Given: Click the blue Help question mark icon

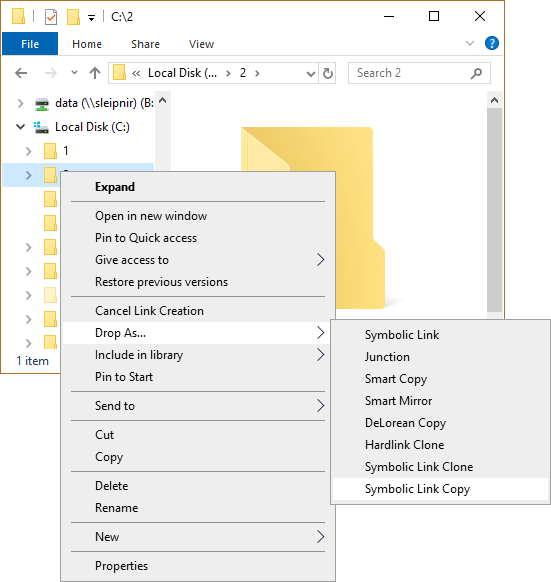Looking at the screenshot, I should click(x=491, y=43).
